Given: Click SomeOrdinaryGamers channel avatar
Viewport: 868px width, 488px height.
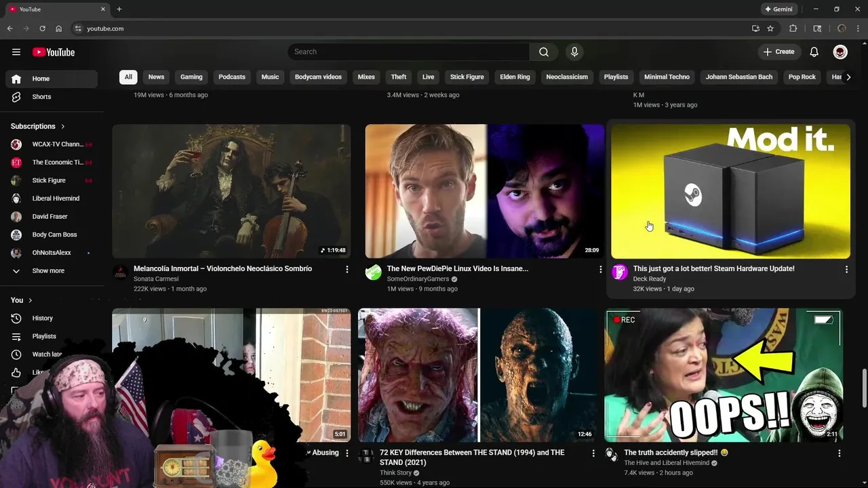Looking at the screenshot, I should point(373,272).
